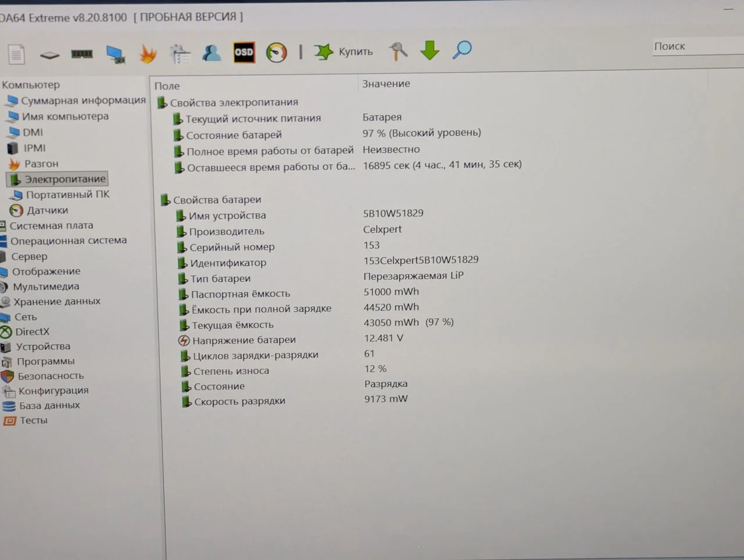Launch the flame stability test icon
Screen dimensions: 744x560
(148, 53)
